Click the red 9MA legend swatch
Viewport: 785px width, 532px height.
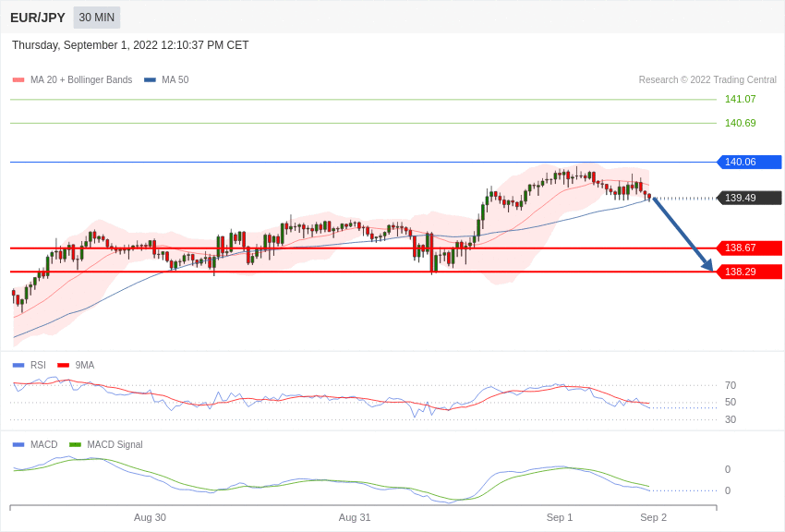pyautogui.click(x=64, y=366)
